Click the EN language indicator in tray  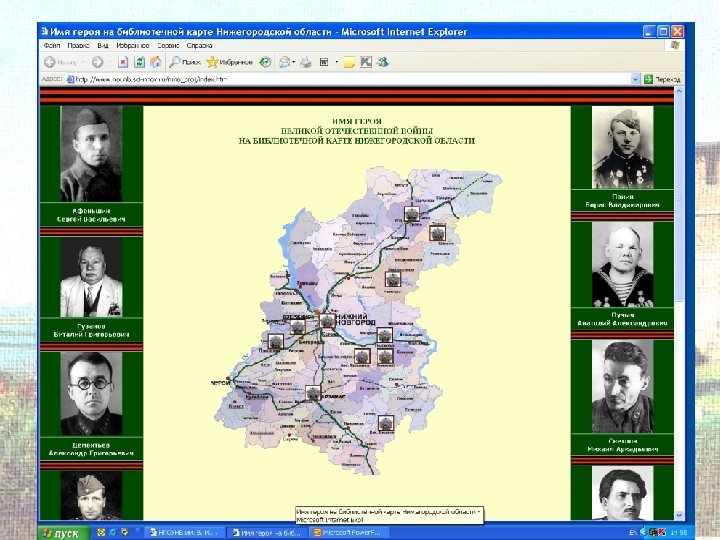pyautogui.click(x=633, y=533)
